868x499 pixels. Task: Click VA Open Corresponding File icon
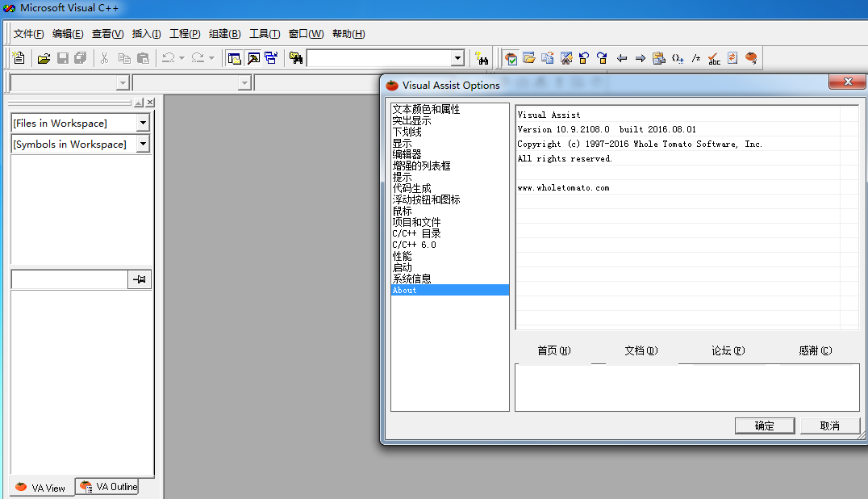tap(548, 58)
